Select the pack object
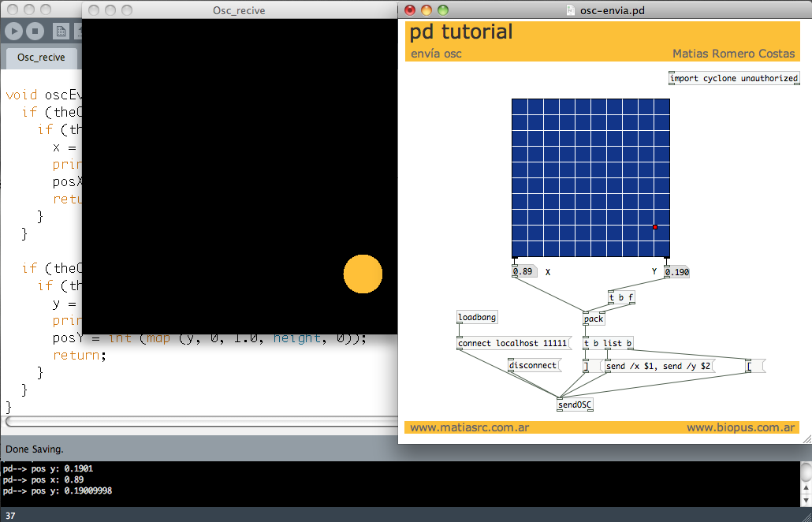Image resolution: width=812 pixels, height=522 pixels. (594, 319)
